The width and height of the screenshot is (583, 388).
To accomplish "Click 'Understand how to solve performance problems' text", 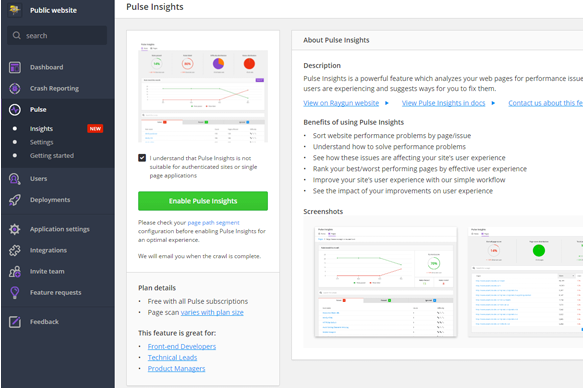I will tap(389, 146).
